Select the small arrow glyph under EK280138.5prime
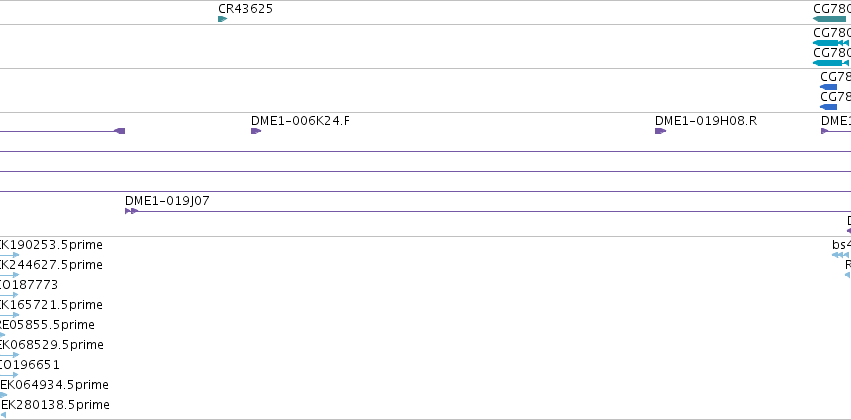Screen dimensions: 851x420 coord(3,415)
